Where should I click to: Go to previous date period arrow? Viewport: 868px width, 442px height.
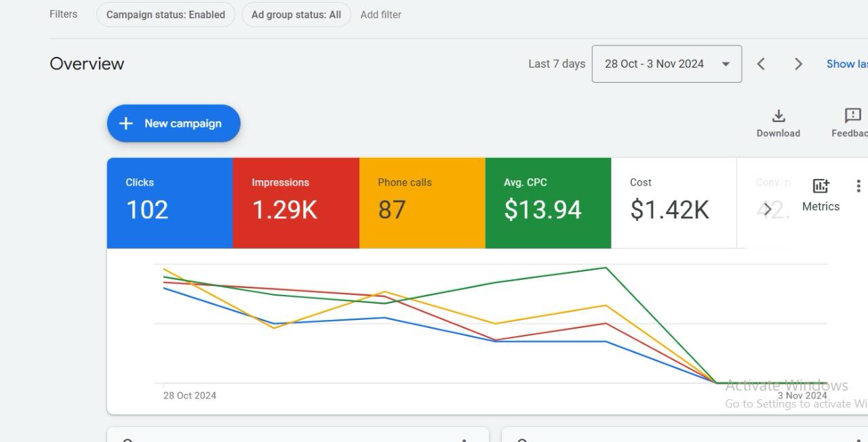point(761,64)
